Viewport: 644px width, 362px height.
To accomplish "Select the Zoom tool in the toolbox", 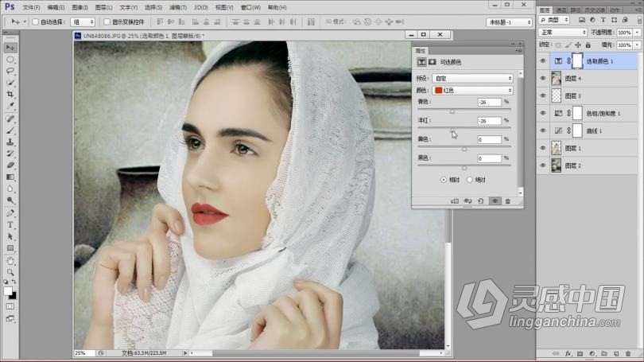I will tap(10, 272).
